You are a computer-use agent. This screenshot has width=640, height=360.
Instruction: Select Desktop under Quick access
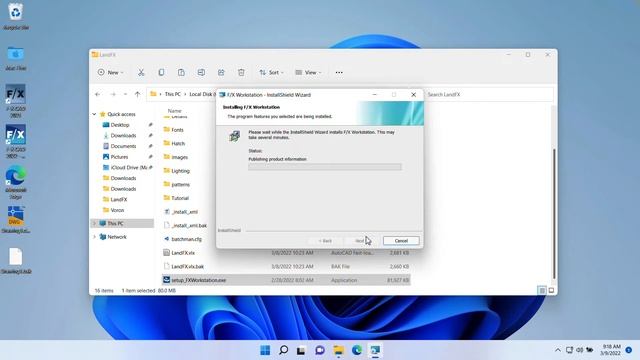120,125
